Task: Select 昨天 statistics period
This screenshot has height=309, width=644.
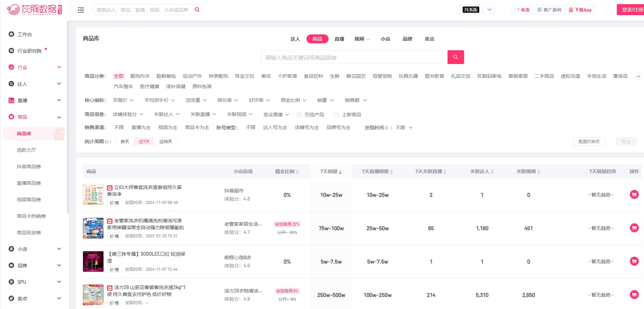Action: [x=125, y=141]
